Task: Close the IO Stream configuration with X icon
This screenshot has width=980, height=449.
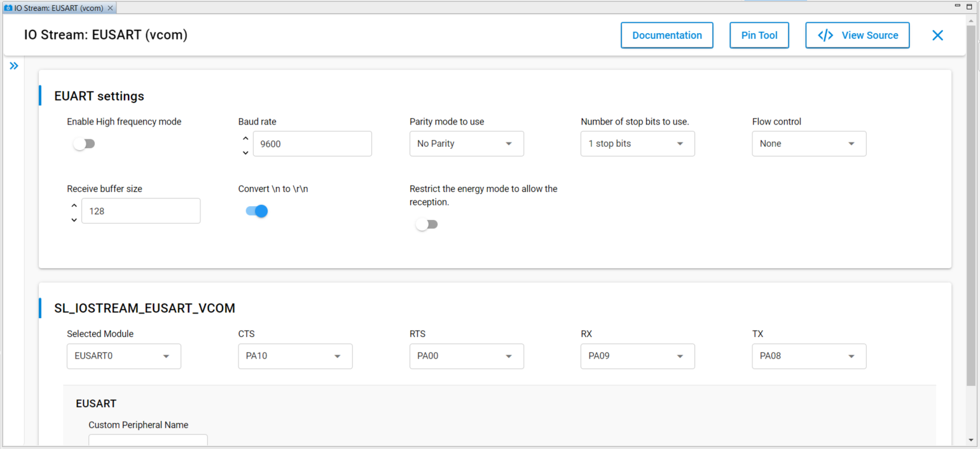Action: (x=937, y=36)
